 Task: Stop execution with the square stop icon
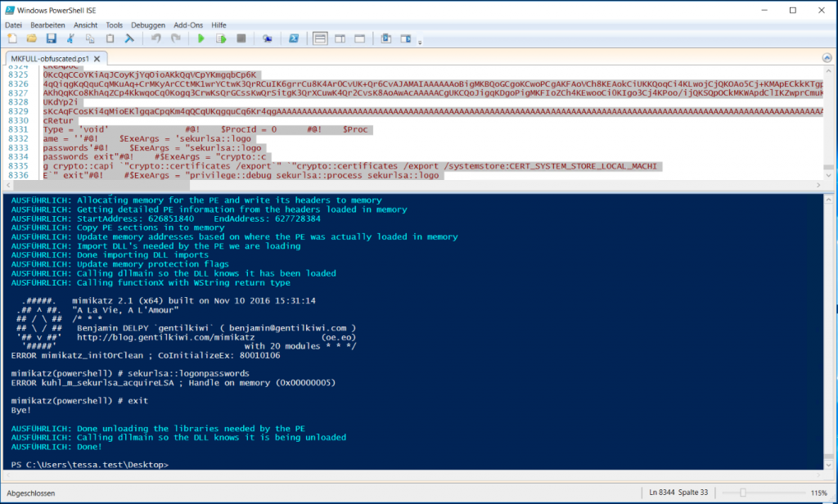[241, 38]
